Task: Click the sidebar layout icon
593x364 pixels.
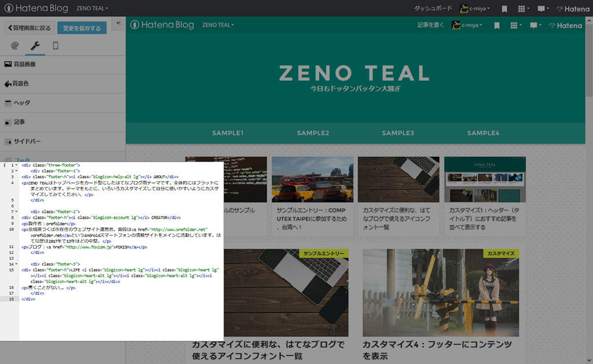Action: click(x=8, y=141)
